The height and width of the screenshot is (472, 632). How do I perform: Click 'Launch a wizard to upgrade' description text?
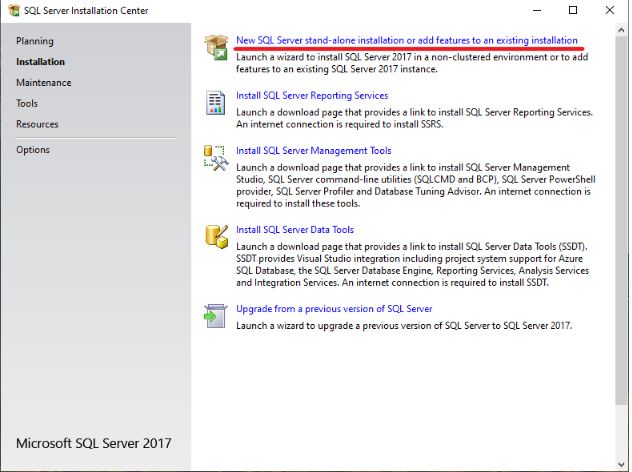404,326
